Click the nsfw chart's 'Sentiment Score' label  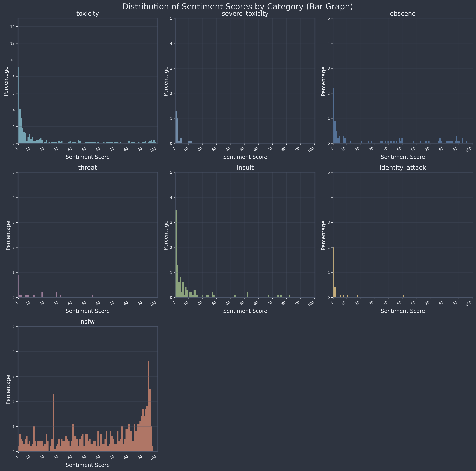[x=88, y=465]
